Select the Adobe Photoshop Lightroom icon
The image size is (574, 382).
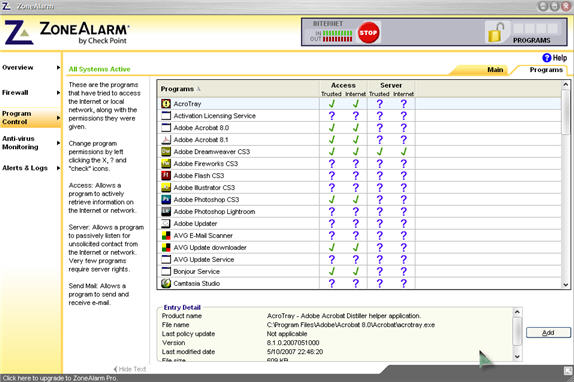(166, 211)
